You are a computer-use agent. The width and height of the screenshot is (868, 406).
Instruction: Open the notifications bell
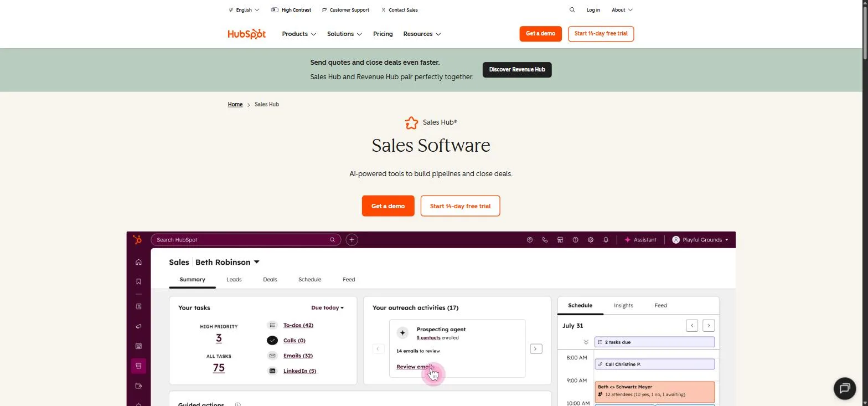(606, 240)
